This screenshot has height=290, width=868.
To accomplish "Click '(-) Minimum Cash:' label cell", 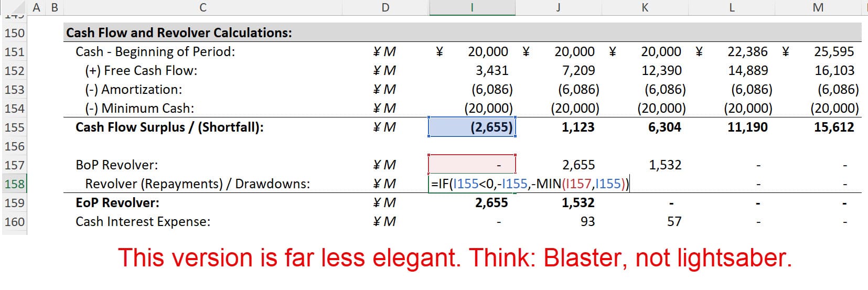I will click(x=140, y=108).
